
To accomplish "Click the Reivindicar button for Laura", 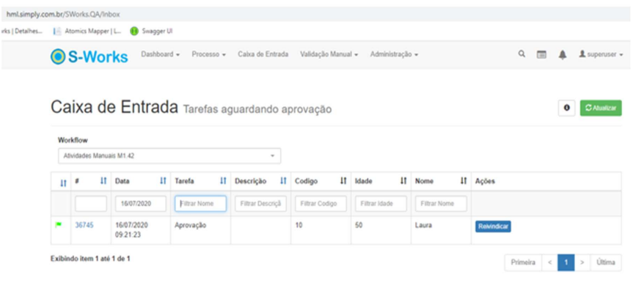I will pyautogui.click(x=493, y=227).
